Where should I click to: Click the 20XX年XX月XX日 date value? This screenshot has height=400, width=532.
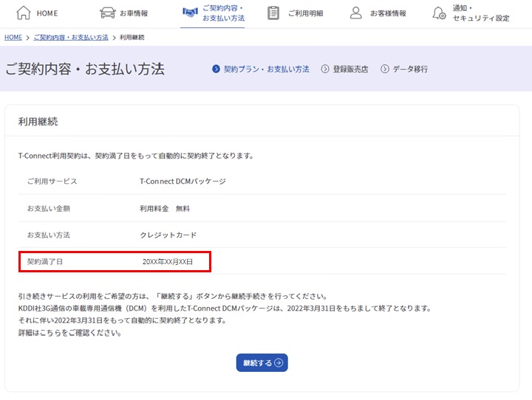point(168,262)
